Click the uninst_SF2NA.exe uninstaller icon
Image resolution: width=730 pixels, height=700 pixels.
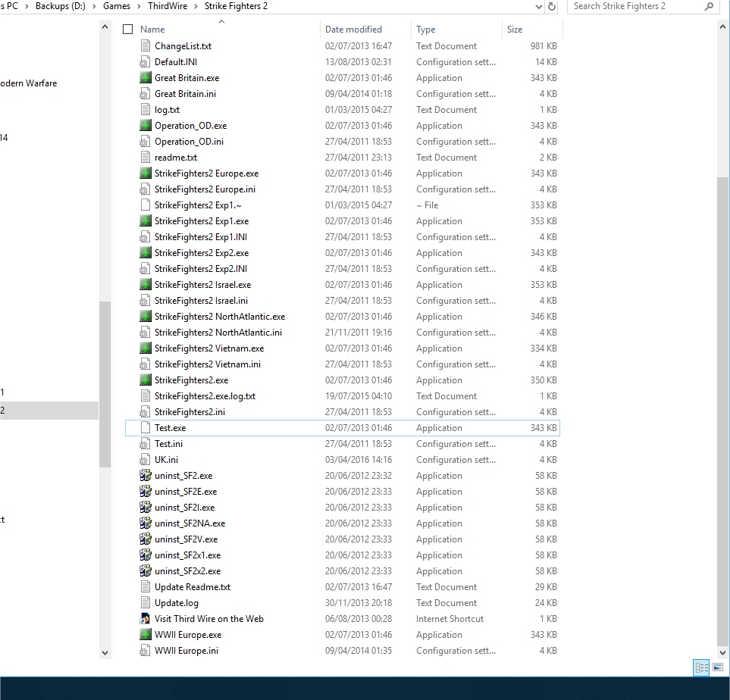click(146, 523)
